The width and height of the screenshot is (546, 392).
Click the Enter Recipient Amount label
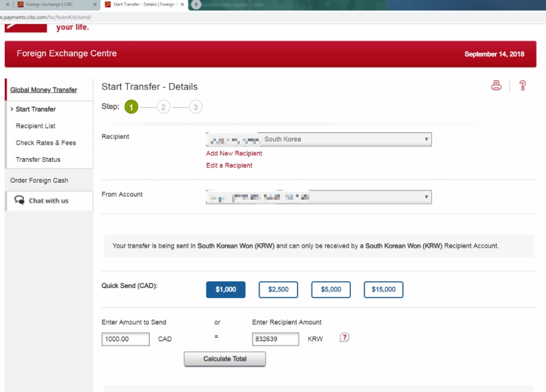tap(286, 322)
